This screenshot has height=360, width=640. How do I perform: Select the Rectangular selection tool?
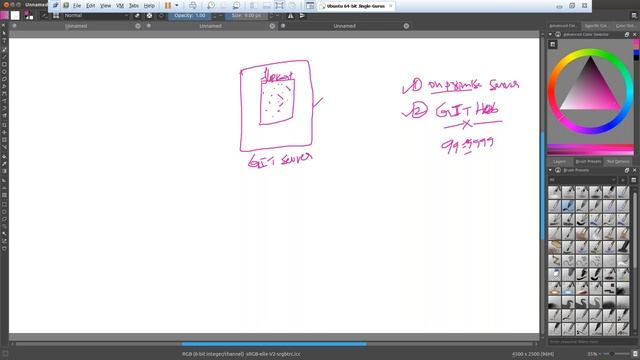coord(4,204)
